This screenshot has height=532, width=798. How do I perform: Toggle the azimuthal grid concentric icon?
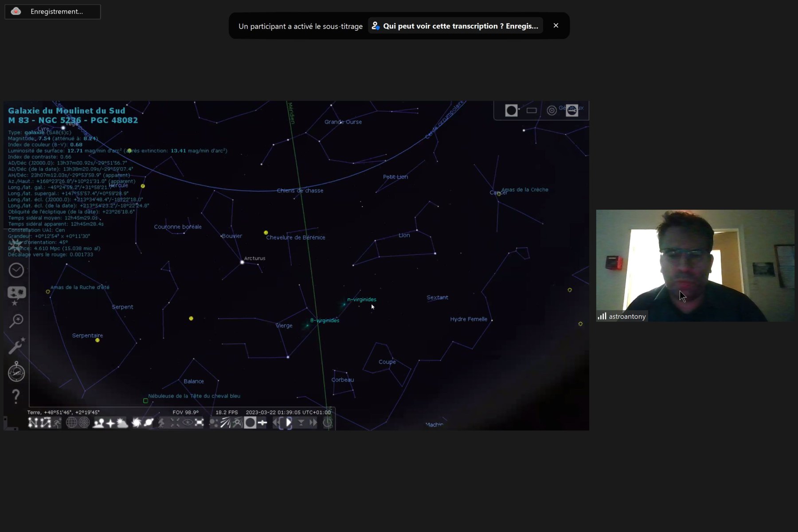[x=84, y=423]
